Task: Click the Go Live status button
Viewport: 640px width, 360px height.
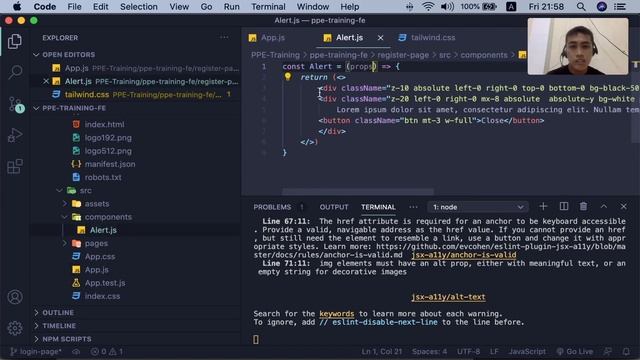Action: pyautogui.click(x=574, y=351)
